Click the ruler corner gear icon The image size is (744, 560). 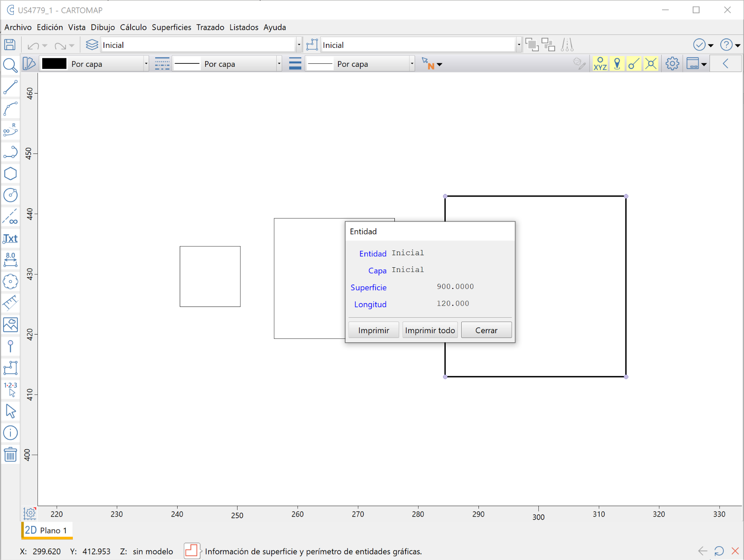30,513
